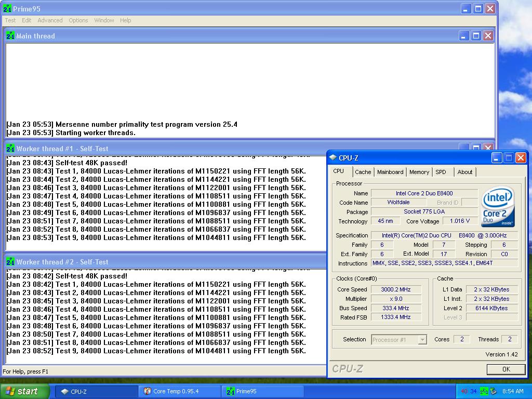Switch to CPU-Z from the taskbar
Viewport: 532px width, 399px height.
(96, 392)
